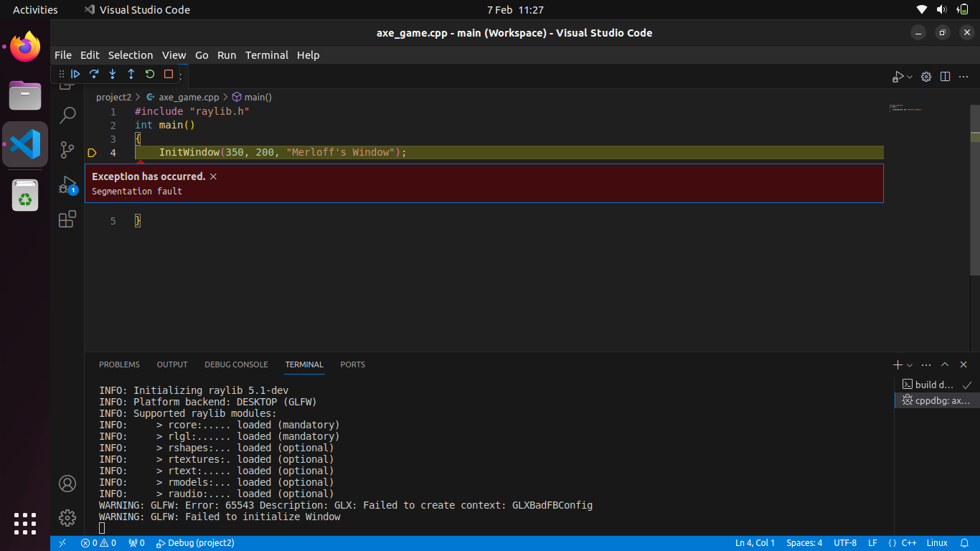
Task: Toggle maximized panel size with caret icon
Action: click(x=945, y=364)
